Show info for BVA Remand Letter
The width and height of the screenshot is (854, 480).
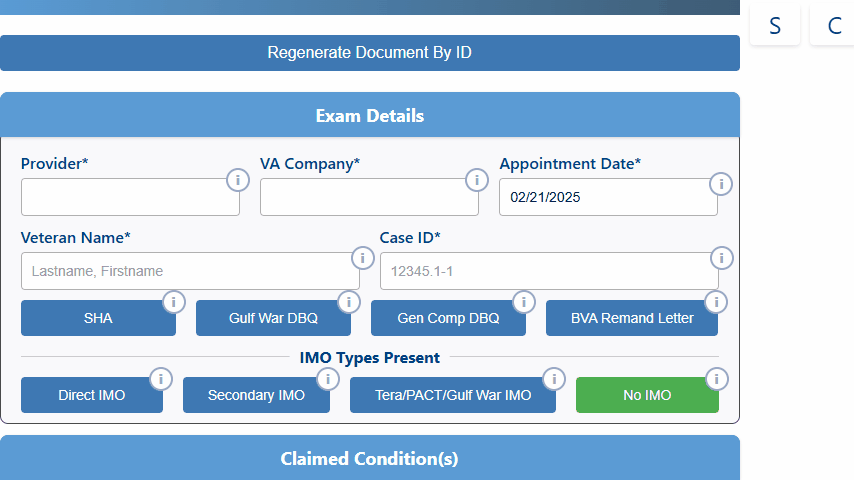pos(716,302)
